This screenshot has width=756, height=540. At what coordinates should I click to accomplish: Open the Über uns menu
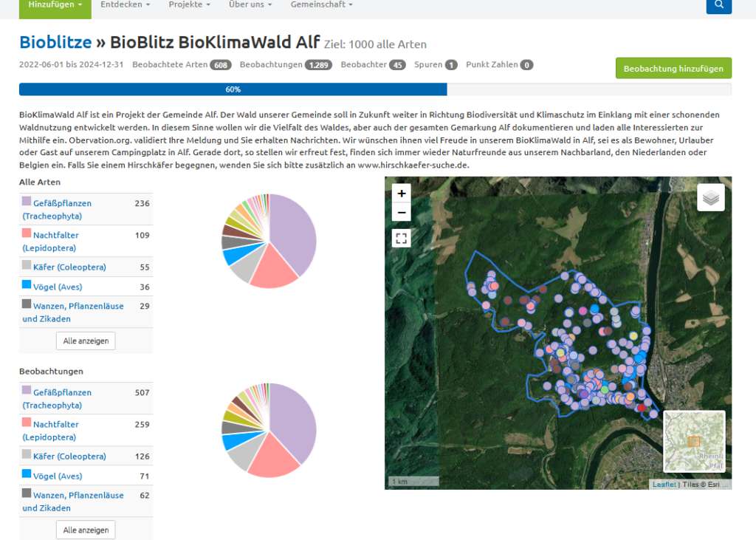[x=250, y=5]
